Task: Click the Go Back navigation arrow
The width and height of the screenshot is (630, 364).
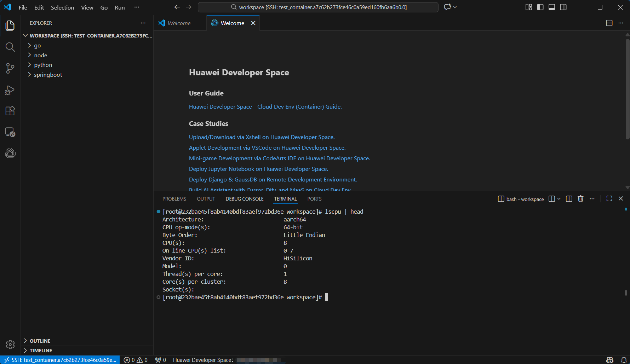Action: pos(177,7)
